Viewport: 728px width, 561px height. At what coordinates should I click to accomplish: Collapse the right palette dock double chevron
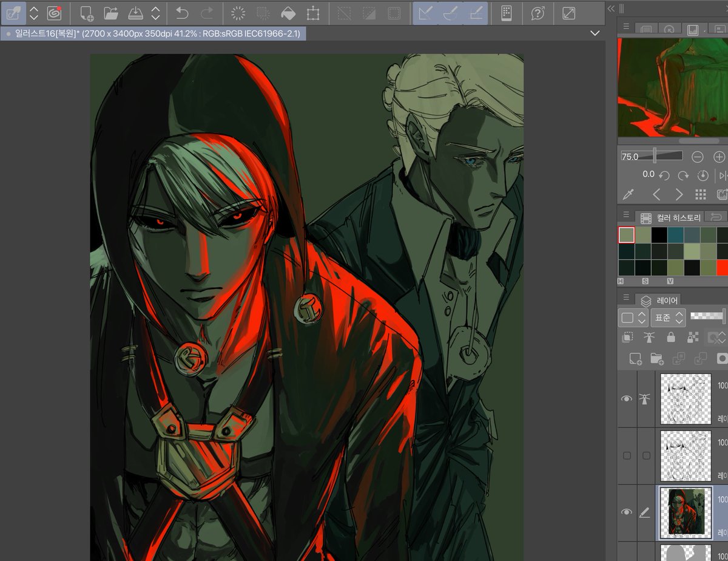[x=611, y=8]
